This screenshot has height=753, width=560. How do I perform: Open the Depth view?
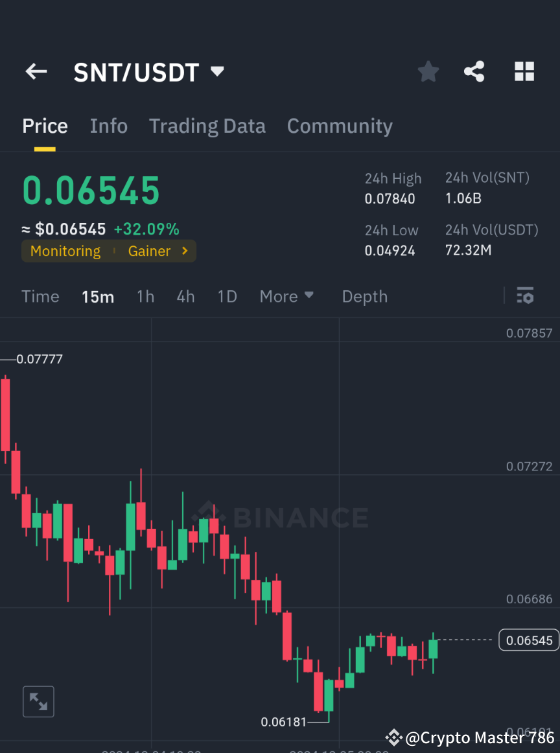coord(364,296)
